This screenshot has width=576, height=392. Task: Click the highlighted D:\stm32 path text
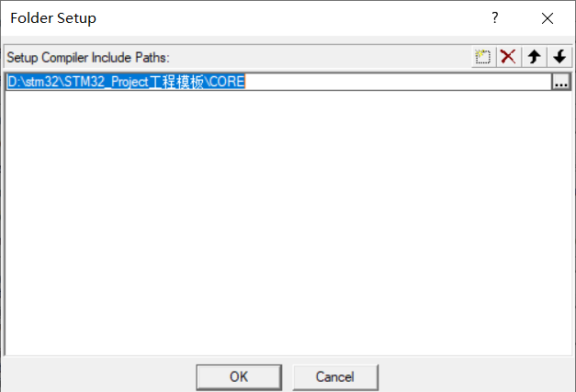pos(126,82)
